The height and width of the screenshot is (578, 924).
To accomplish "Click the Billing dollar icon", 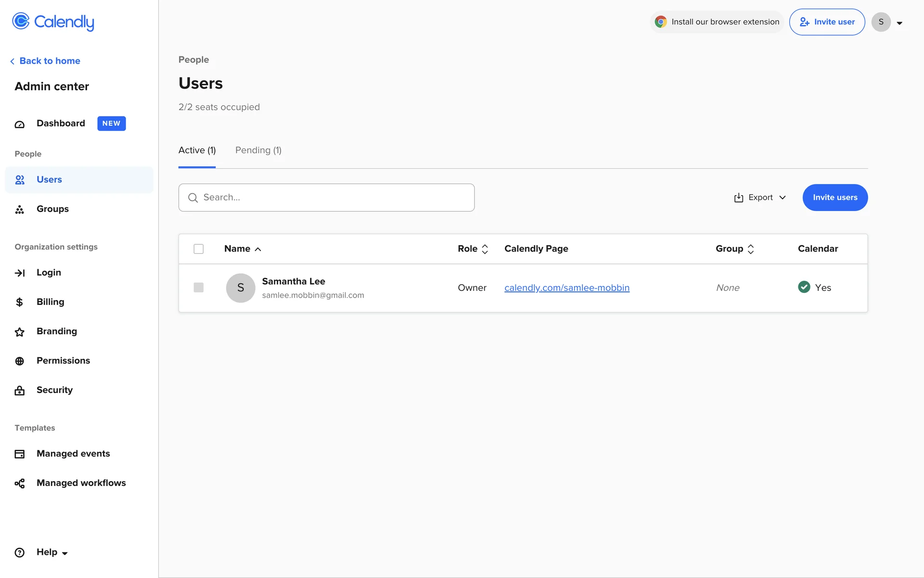I will [x=19, y=302].
